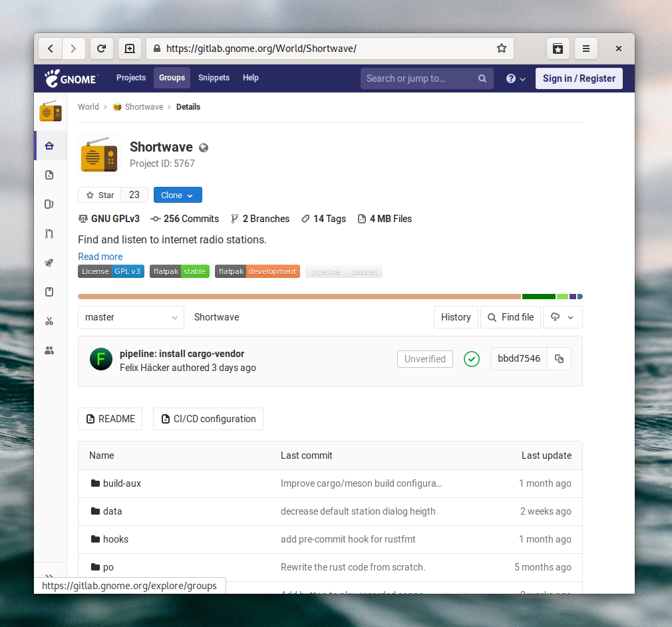The width and height of the screenshot is (672, 627).
Task: Bookmark this page with star icon
Action: pos(502,49)
